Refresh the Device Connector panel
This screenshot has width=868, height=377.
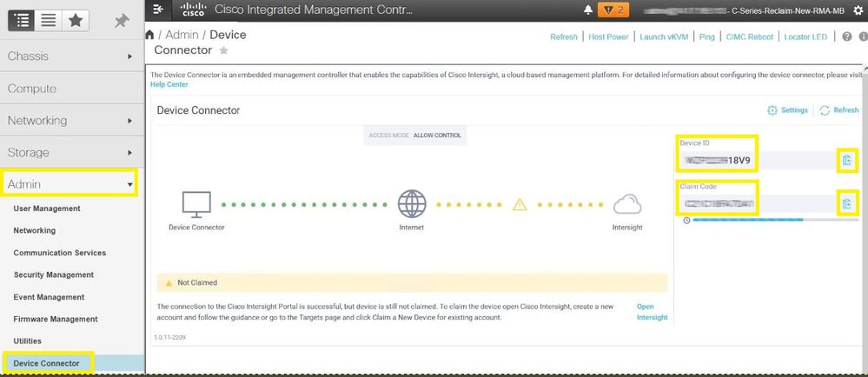click(839, 110)
